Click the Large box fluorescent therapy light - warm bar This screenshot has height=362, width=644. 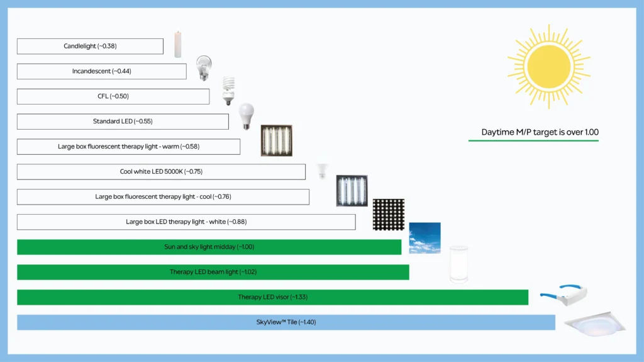pos(128,147)
